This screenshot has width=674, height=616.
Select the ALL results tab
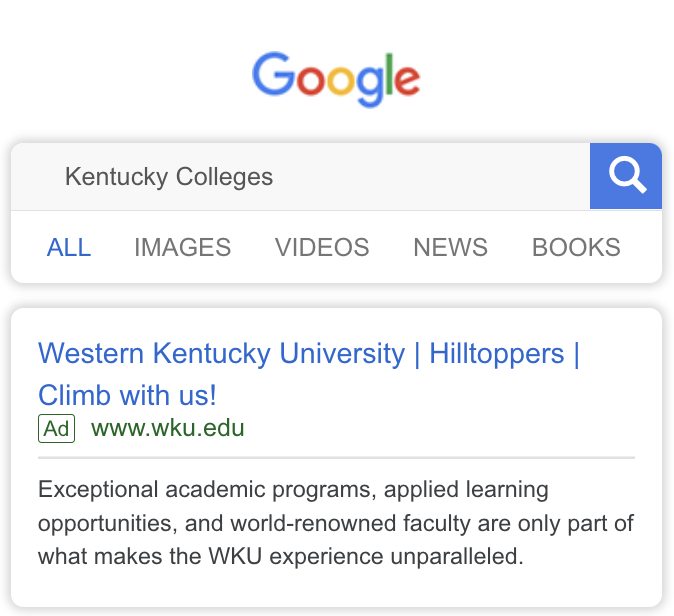click(69, 247)
